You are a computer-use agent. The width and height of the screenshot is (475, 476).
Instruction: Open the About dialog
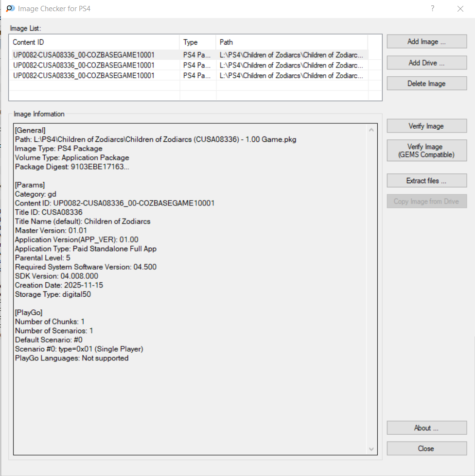click(x=426, y=428)
